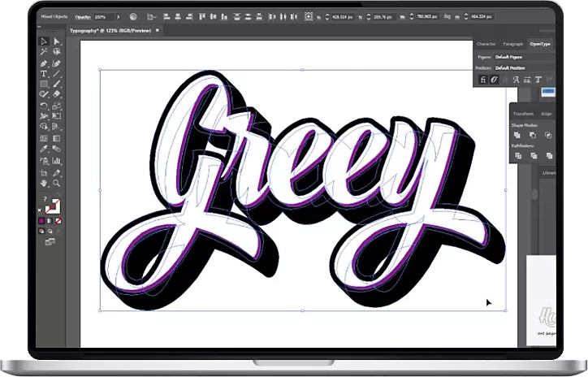
Task: Switch to the Character tab
Action: click(486, 44)
